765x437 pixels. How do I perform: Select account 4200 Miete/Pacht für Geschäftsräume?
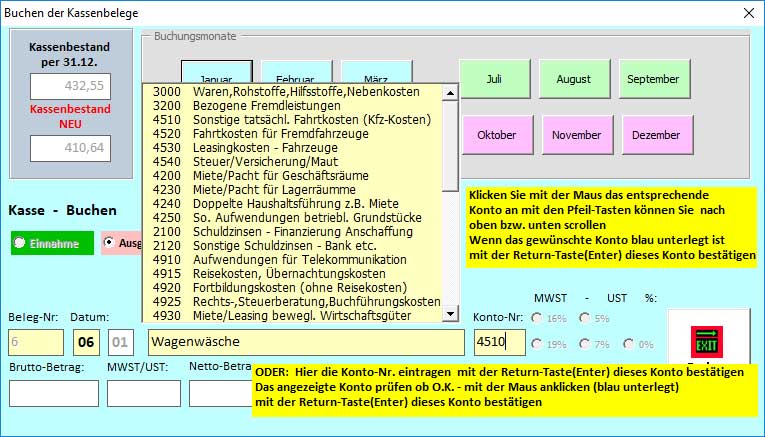293,176
